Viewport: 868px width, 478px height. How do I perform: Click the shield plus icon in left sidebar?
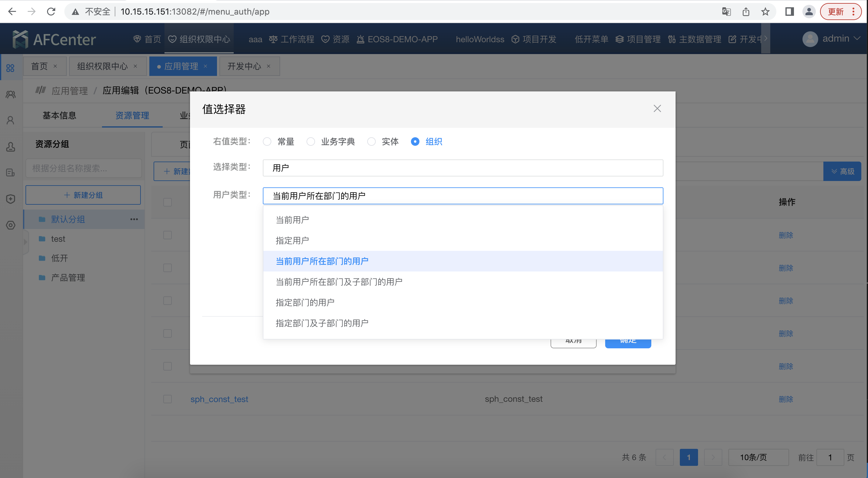10,199
